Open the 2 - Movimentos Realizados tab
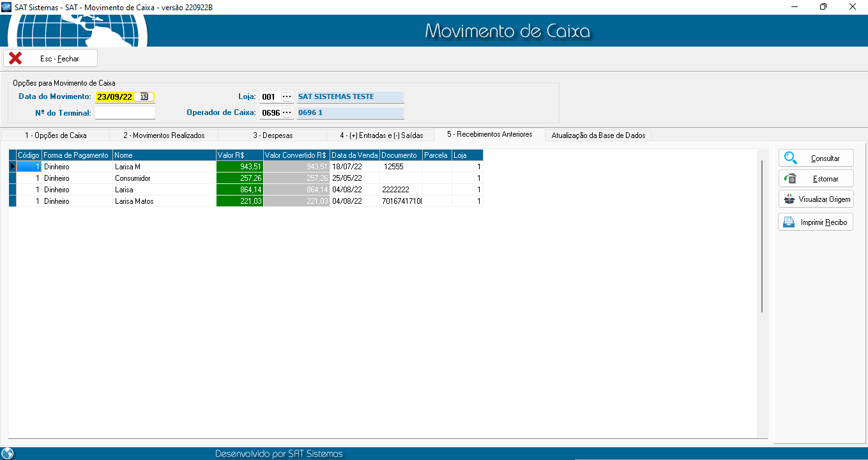The width and height of the screenshot is (868, 460). coord(164,135)
